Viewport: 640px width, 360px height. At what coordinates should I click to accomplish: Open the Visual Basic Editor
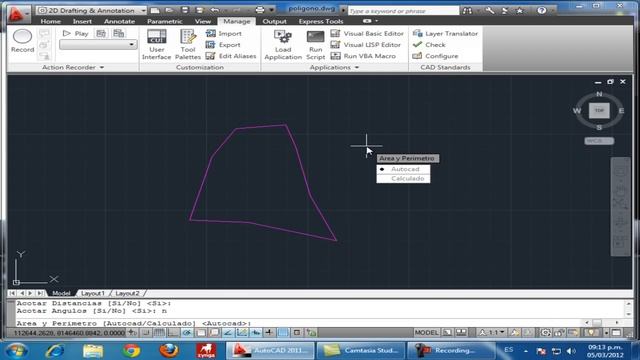coord(367,33)
